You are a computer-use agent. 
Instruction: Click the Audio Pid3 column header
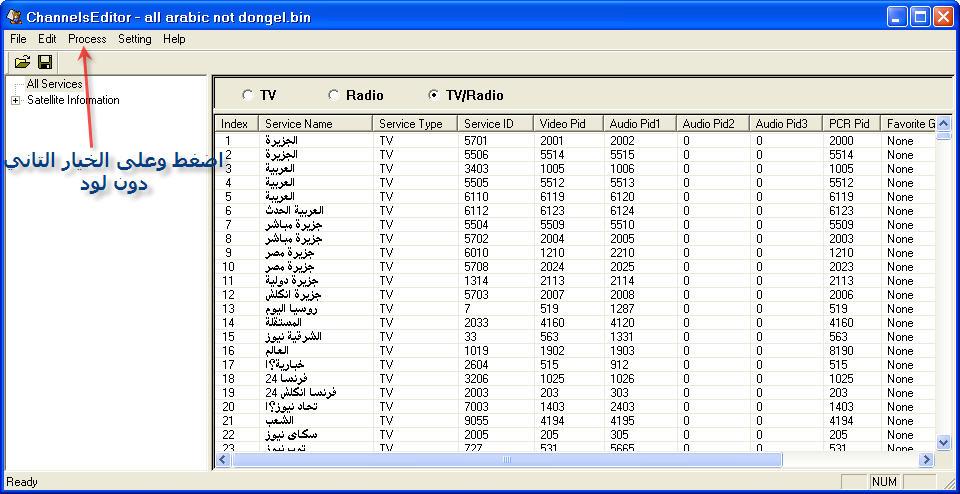[x=786, y=124]
